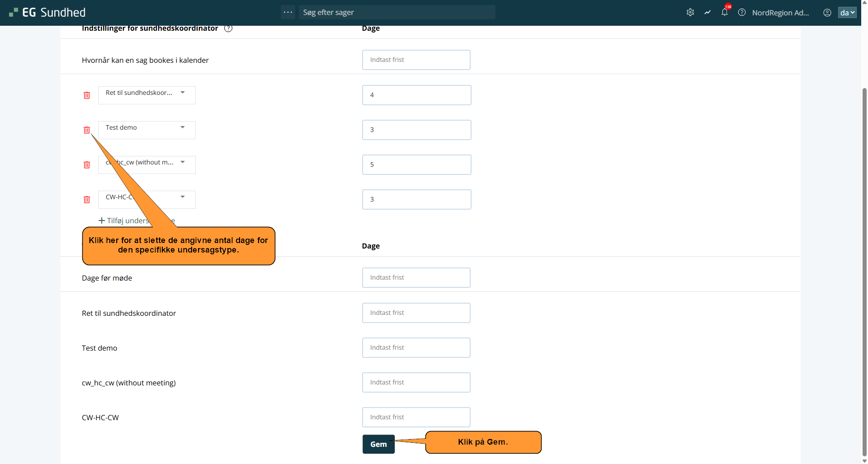Image resolution: width=868 pixels, height=464 pixels.
Task: Click the Gem save button
Action: coord(378,444)
